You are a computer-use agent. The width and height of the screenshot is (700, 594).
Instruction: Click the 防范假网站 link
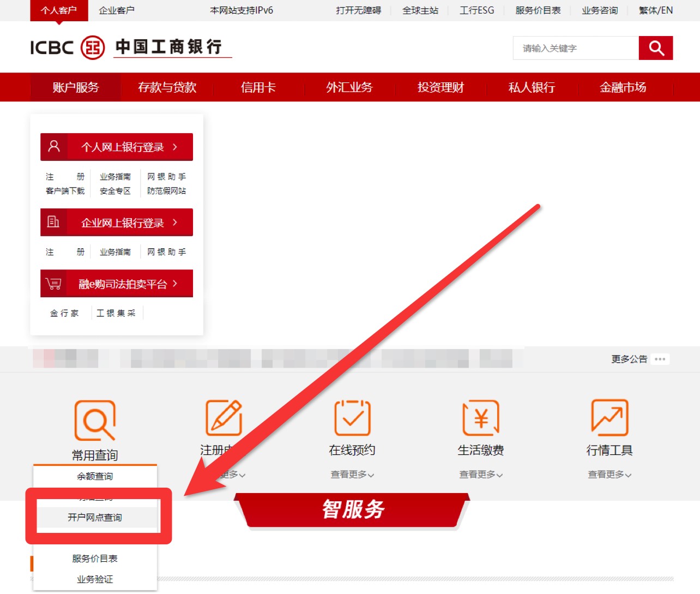tap(167, 191)
